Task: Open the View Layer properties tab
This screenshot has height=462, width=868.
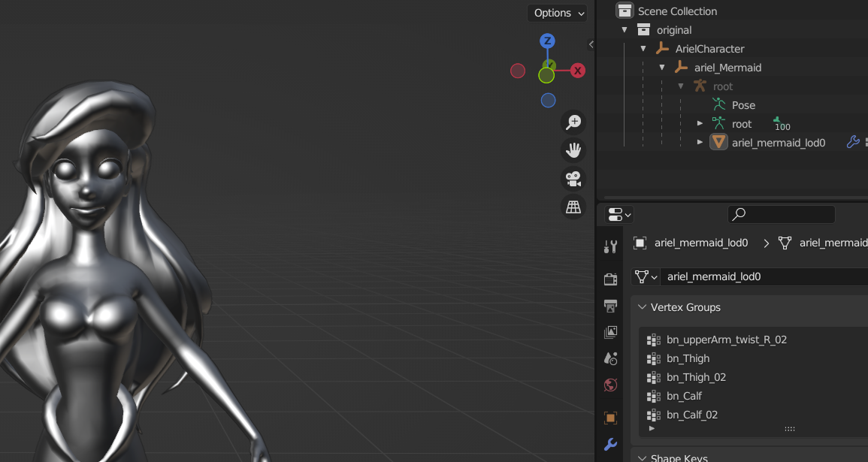Action: [x=610, y=332]
